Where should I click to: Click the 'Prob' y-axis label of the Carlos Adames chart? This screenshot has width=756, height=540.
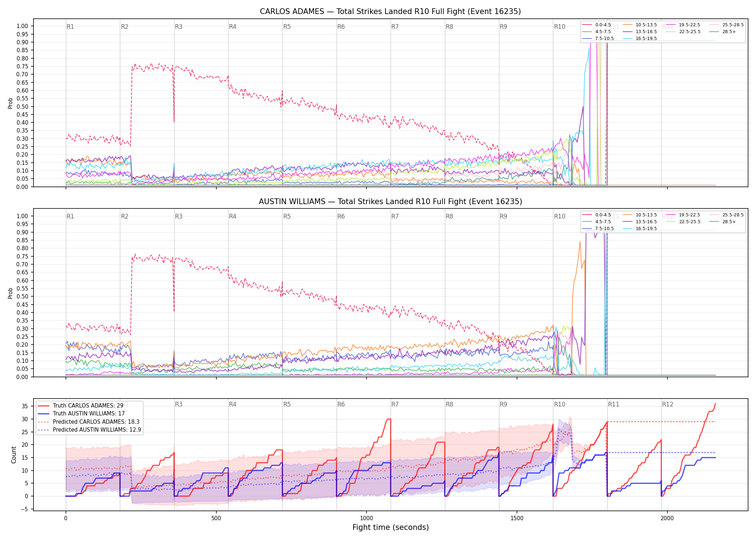[x=10, y=103]
